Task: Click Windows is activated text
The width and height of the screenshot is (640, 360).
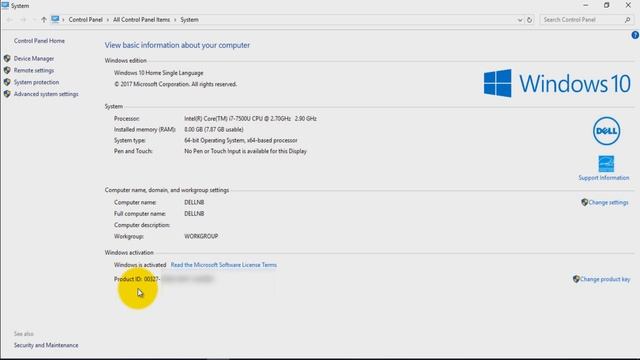Action: click(x=140, y=265)
